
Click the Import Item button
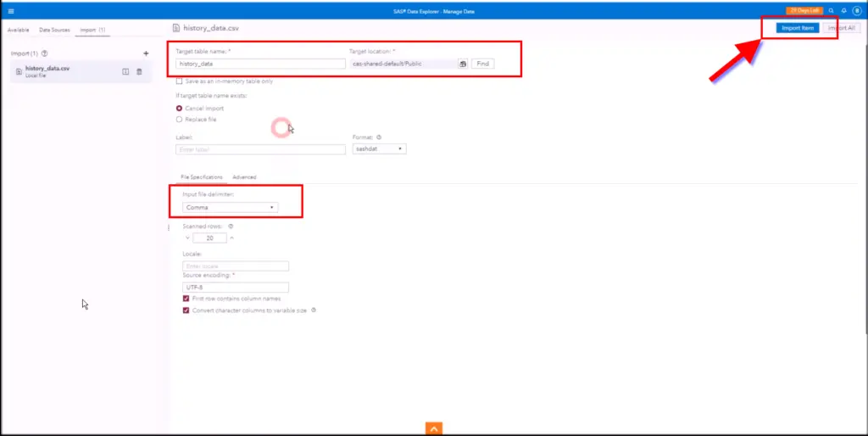tap(798, 28)
